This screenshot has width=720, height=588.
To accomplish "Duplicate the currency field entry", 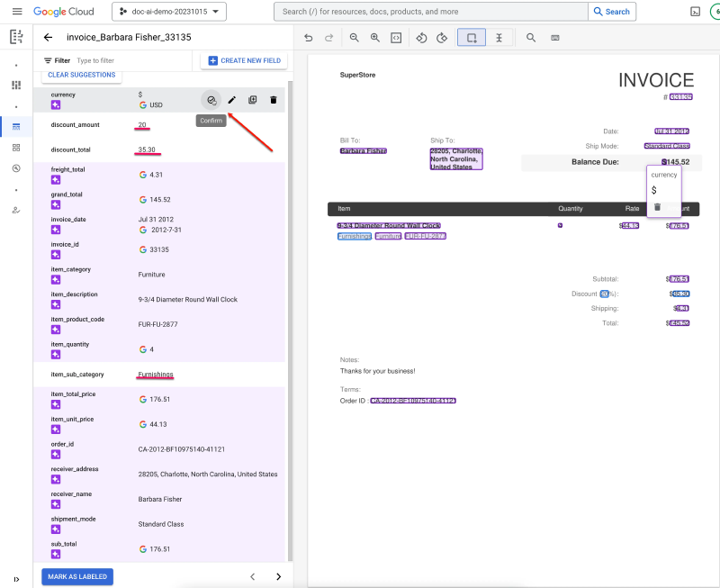I will pyautogui.click(x=253, y=100).
